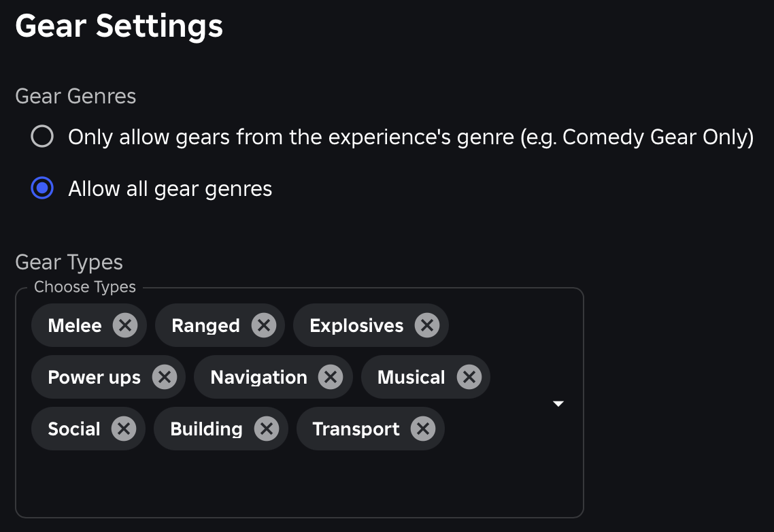774x532 pixels.
Task: Remove the Social gear type
Action: 124,429
